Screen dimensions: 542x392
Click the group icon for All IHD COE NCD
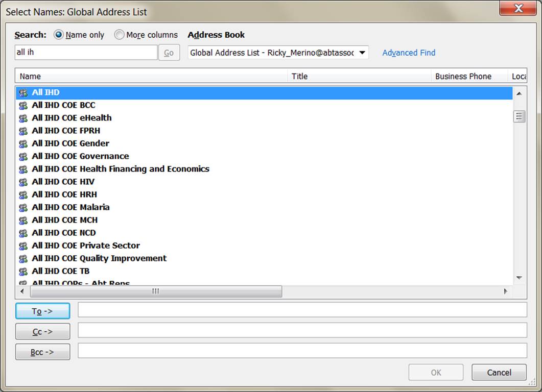click(23, 233)
